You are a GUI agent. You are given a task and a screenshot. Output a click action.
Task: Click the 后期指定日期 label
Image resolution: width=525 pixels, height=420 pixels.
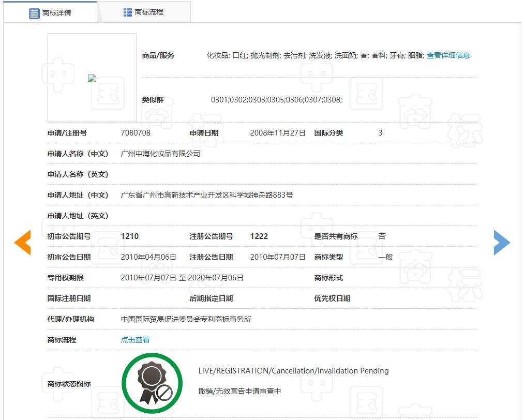(211, 298)
